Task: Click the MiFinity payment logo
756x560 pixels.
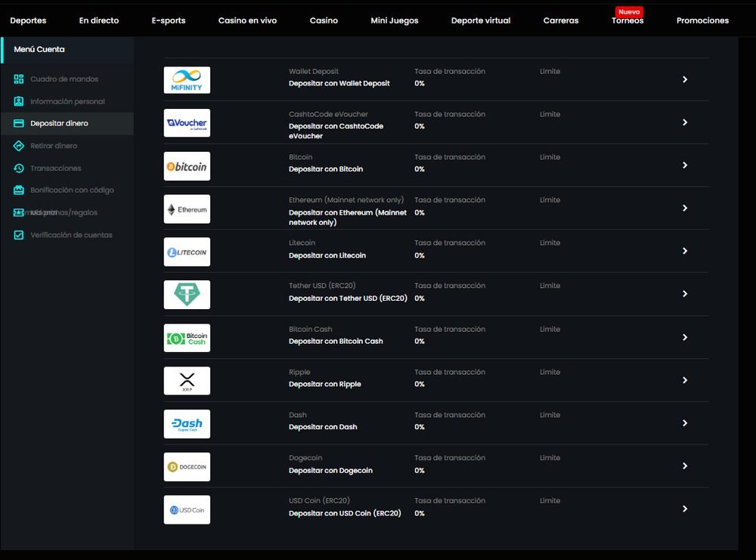Action: click(187, 80)
